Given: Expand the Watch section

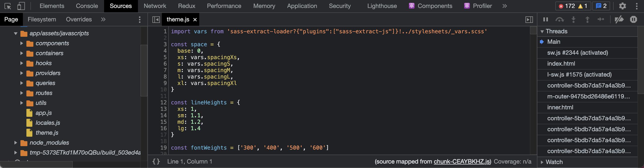Looking at the screenshot, I should click(542, 162).
